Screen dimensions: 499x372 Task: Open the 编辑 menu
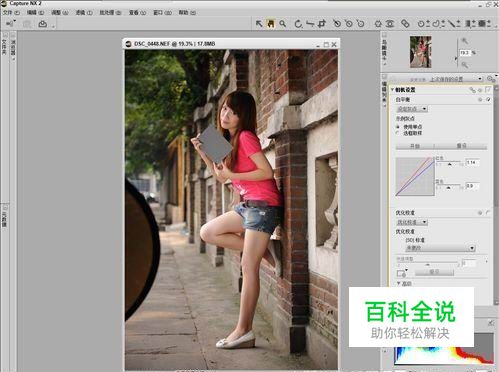[35, 13]
